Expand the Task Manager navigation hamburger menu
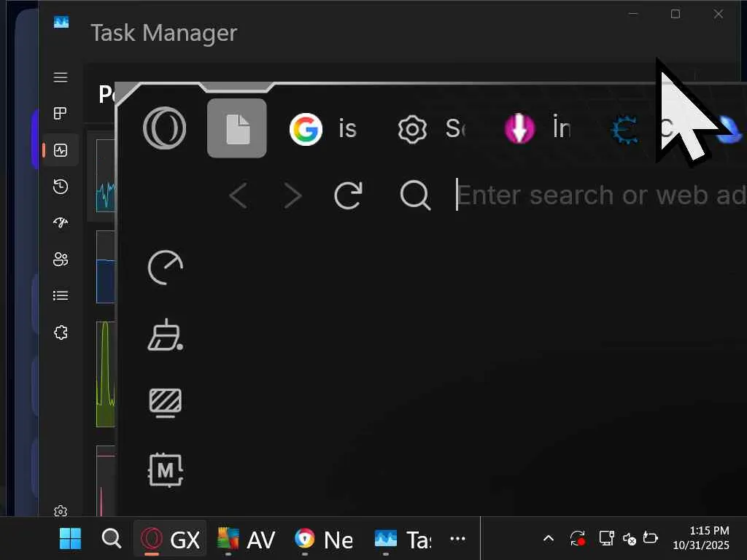The image size is (747, 560). click(x=61, y=77)
